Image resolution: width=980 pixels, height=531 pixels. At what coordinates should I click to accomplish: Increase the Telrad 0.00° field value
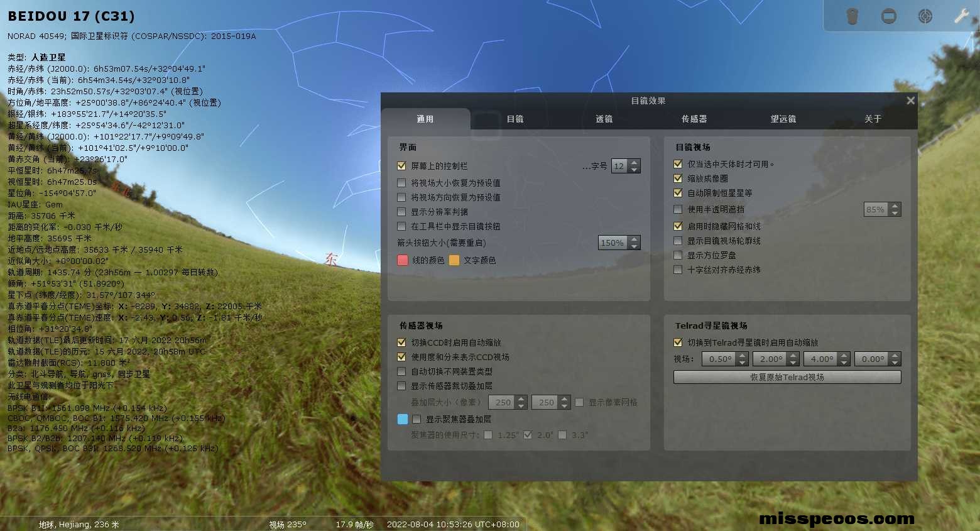[x=895, y=356]
